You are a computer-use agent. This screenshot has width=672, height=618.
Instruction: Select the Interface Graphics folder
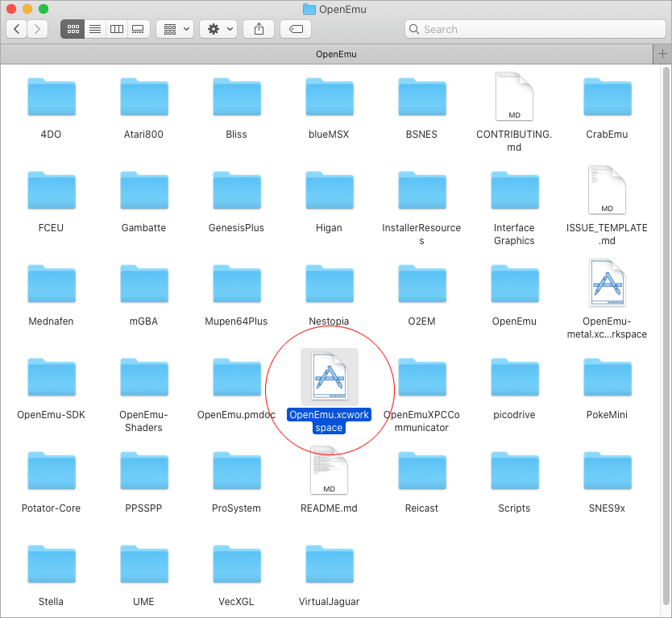(x=515, y=190)
